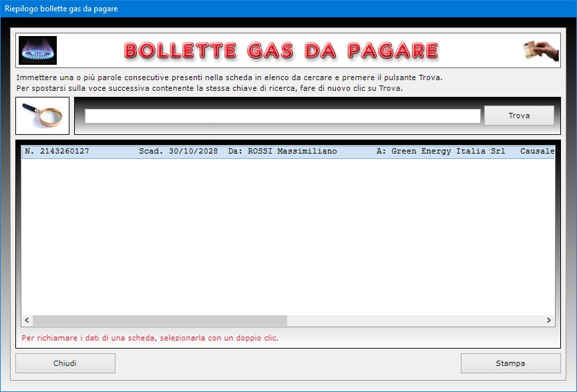Click the gas flame icon

tap(37, 51)
